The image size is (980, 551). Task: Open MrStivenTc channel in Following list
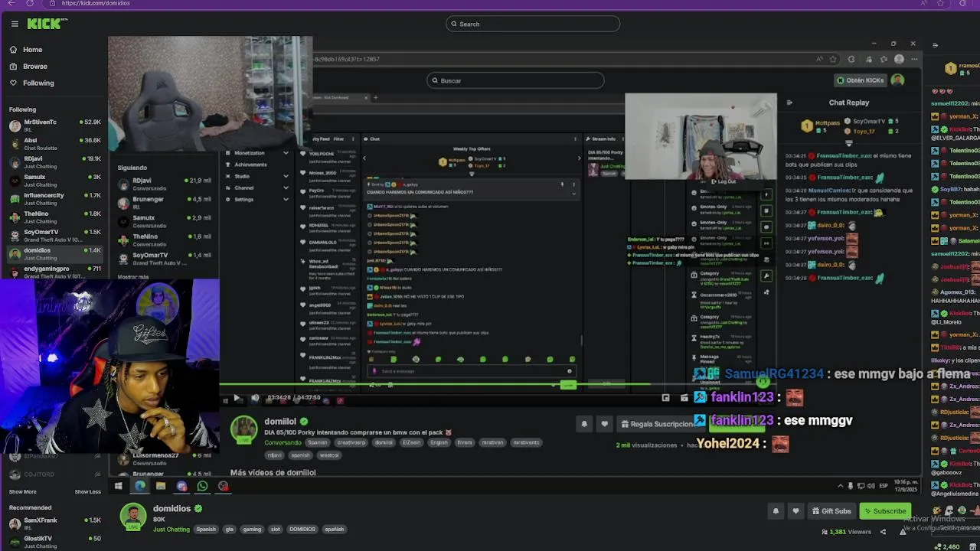[x=54, y=125]
